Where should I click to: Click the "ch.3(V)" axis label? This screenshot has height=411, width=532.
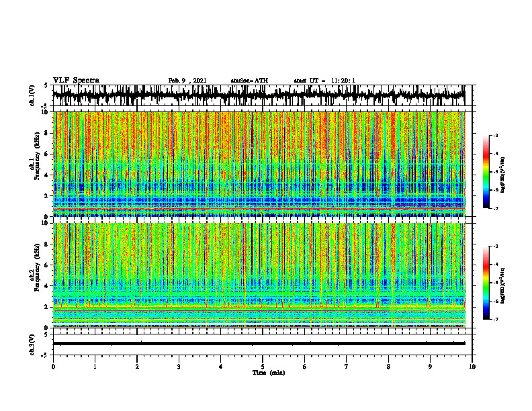click(x=32, y=347)
